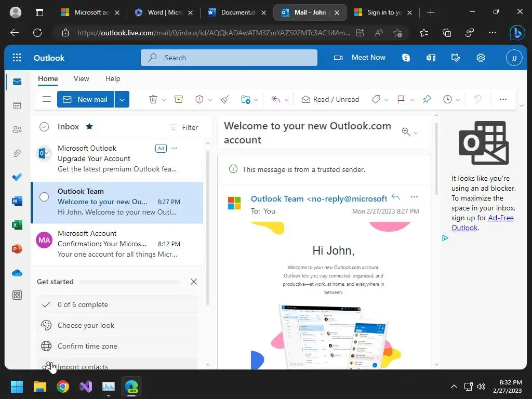
Task: Open the Choose your look step
Action: (117, 325)
